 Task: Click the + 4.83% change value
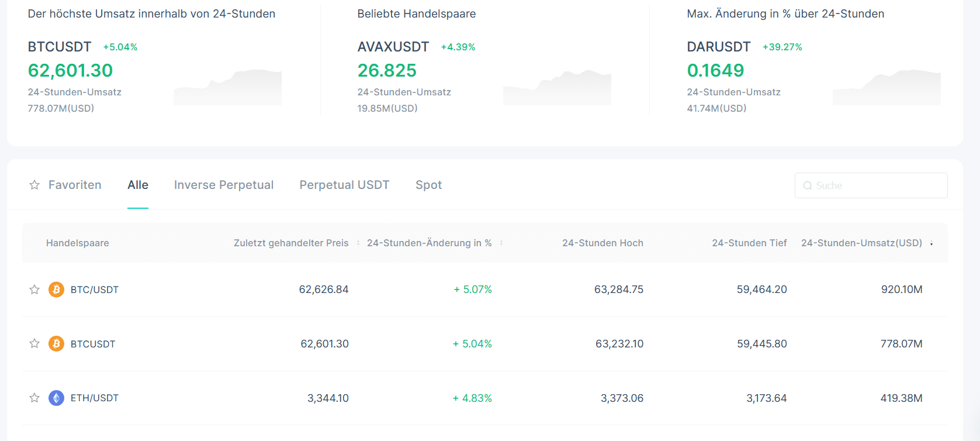pos(472,398)
